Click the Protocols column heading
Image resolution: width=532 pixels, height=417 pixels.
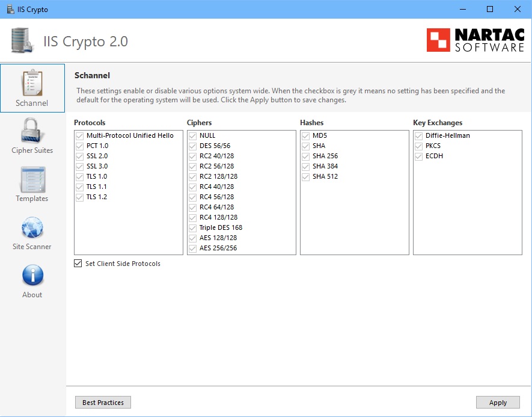pos(90,123)
